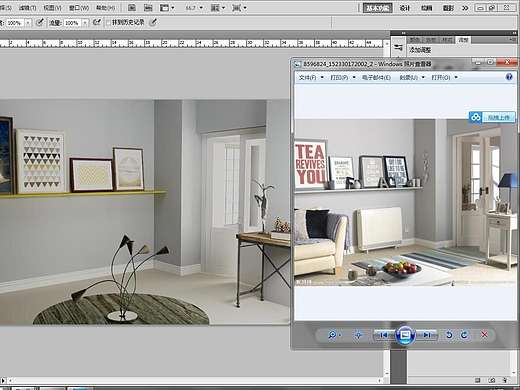Start the slideshow in Photo Viewer

[x=405, y=335]
